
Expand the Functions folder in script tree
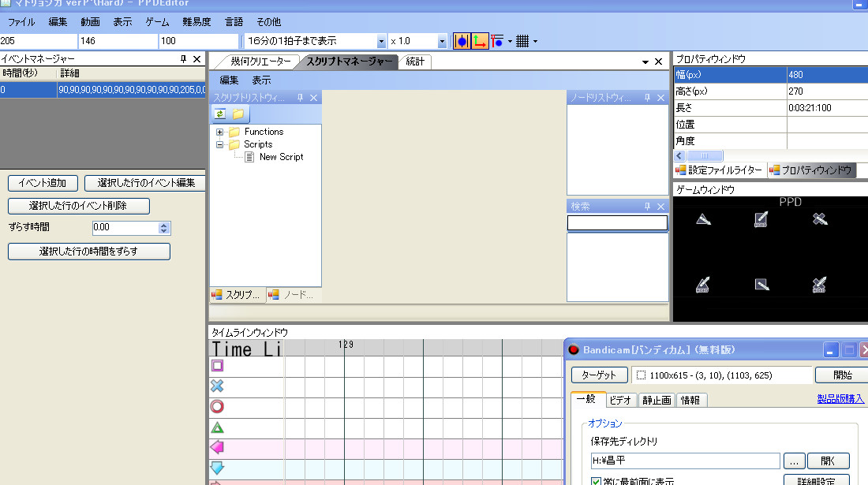[220, 132]
